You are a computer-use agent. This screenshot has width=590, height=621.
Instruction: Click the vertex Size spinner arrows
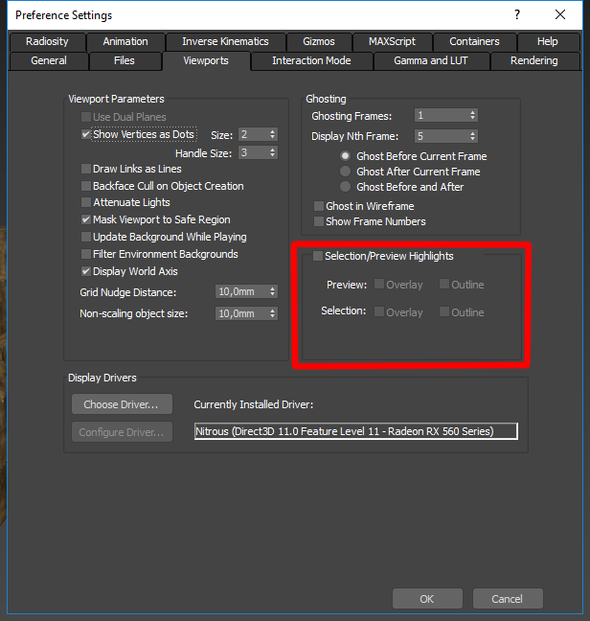pyautogui.click(x=272, y=134)
